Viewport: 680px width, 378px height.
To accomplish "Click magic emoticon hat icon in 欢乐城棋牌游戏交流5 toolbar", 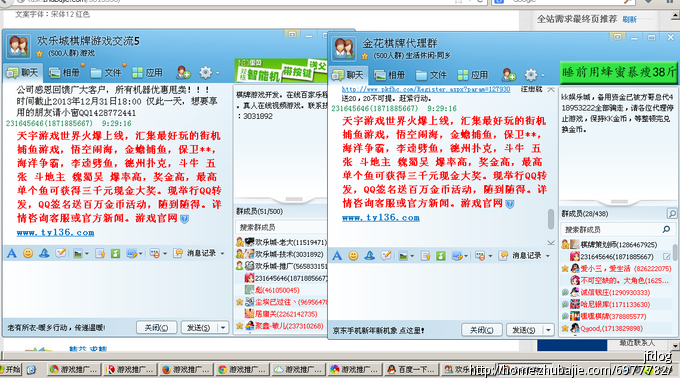I will click(x=44, y=253).
